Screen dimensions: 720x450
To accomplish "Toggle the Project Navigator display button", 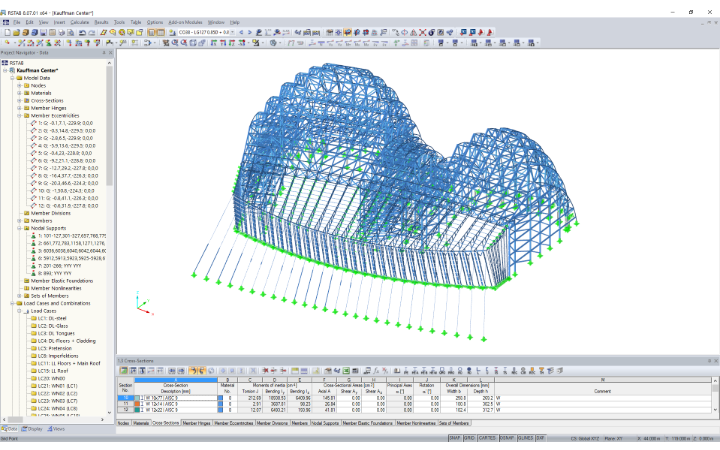I will [152, 33].
